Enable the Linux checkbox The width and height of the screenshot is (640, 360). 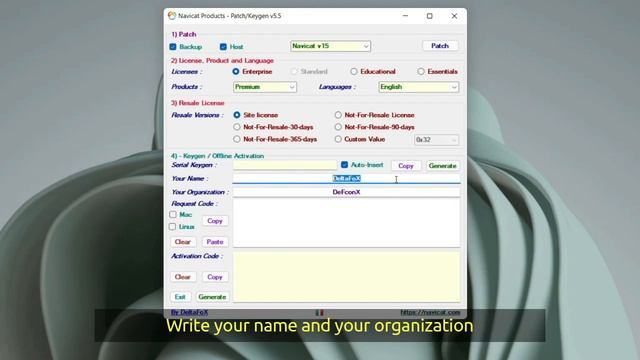[x=173, y=227]
